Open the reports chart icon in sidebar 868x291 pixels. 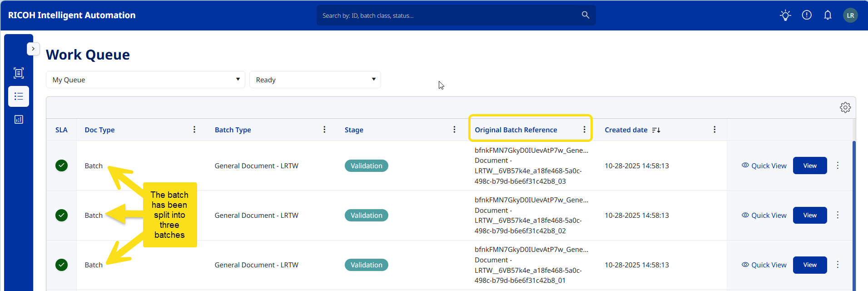[19, 120]
